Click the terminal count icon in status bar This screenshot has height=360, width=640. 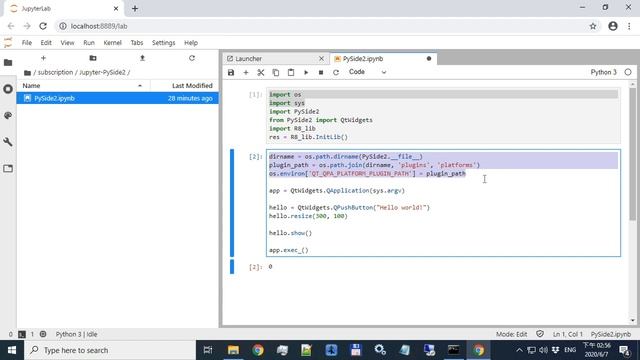[x=22, y=334]
